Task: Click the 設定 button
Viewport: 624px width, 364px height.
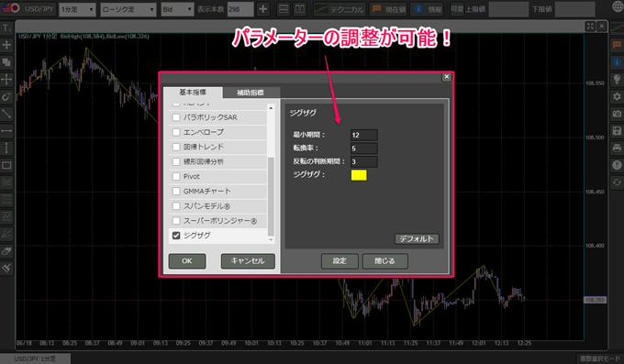Action: pos(340,261)
